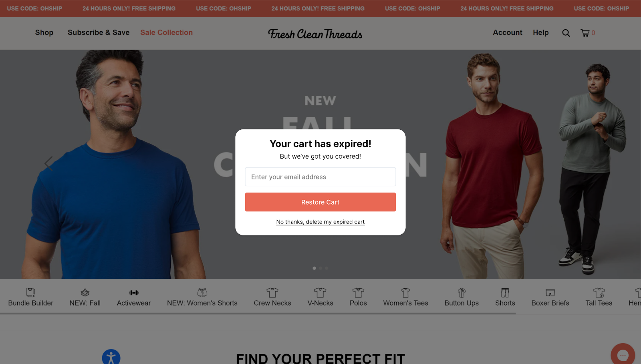This screenshot has width=641, height=364.
Task: Choose the Crew Necks shirt icon
Action: tap(272, 292)
